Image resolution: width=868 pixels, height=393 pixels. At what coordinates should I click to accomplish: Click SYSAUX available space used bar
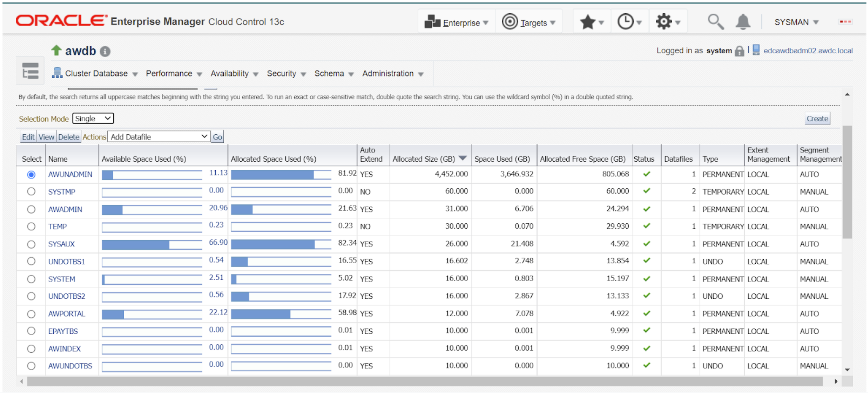pos(152,244)
